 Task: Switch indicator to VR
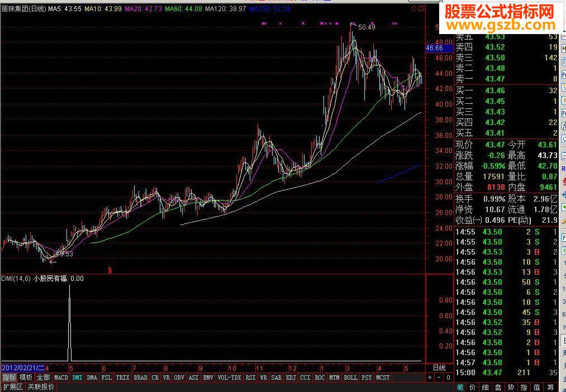pos(167,377)
